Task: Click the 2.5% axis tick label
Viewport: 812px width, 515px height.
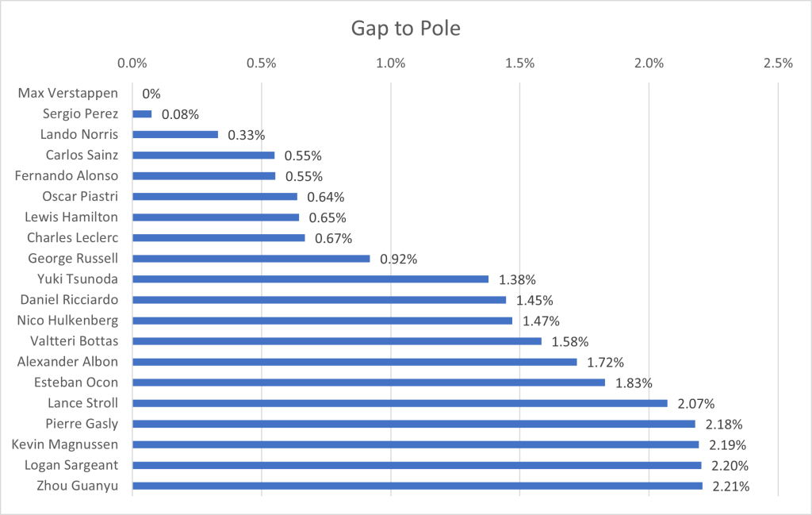Action: [777, 64]
